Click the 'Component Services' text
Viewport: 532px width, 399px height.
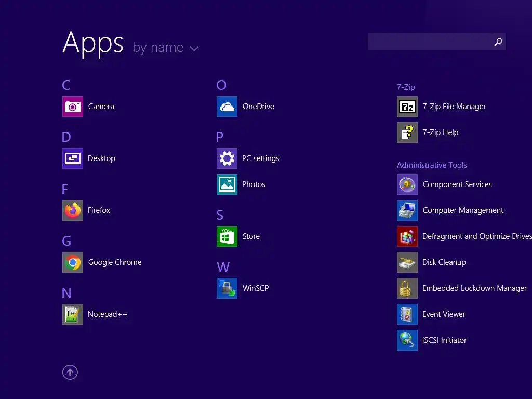coord(457,184)
